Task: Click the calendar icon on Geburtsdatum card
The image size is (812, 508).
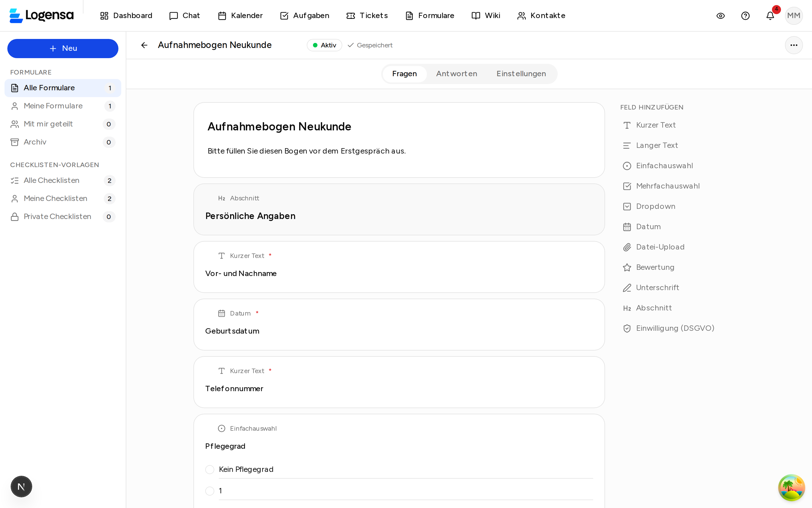Action: coord(221,314)
